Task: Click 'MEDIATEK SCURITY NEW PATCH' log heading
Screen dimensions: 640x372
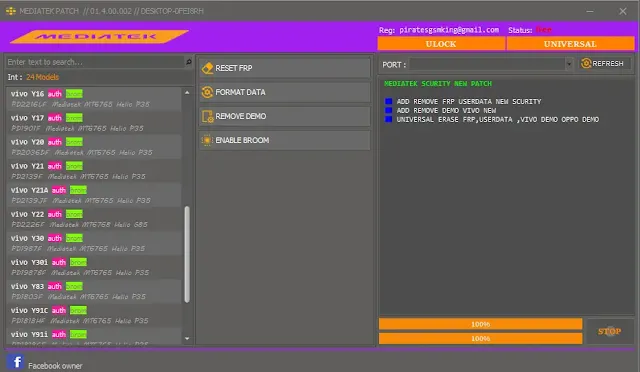Action: point(438,83)
